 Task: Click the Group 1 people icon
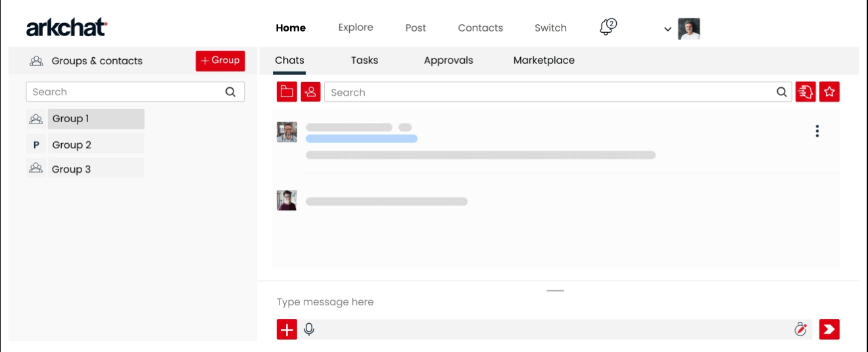36,119
